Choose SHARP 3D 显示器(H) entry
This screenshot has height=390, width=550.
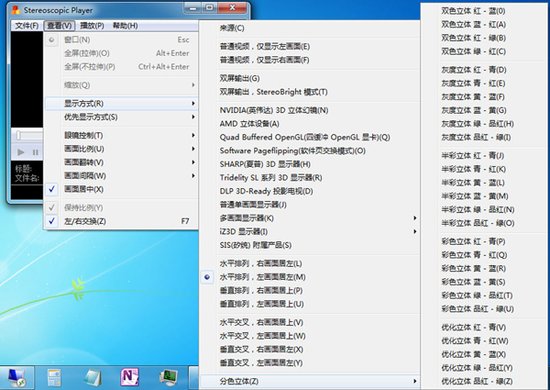click(x=310, y=164)
